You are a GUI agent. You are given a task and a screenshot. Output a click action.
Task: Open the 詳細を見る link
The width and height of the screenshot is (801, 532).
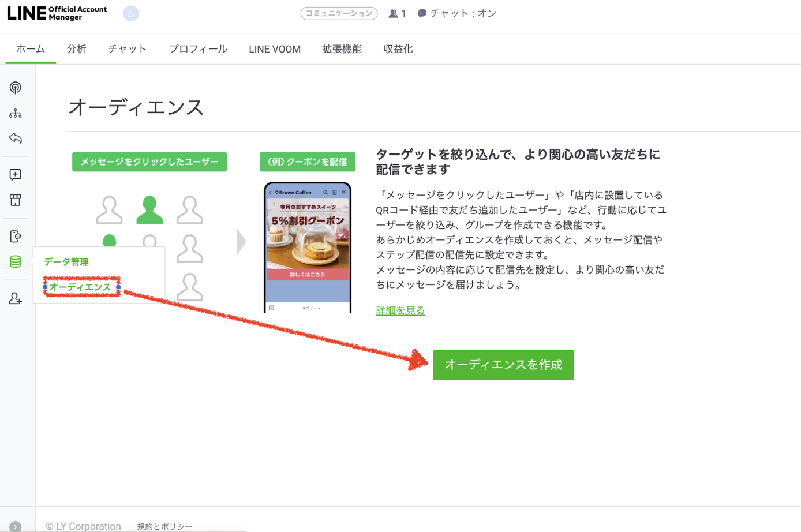click(x=400, y=310)
